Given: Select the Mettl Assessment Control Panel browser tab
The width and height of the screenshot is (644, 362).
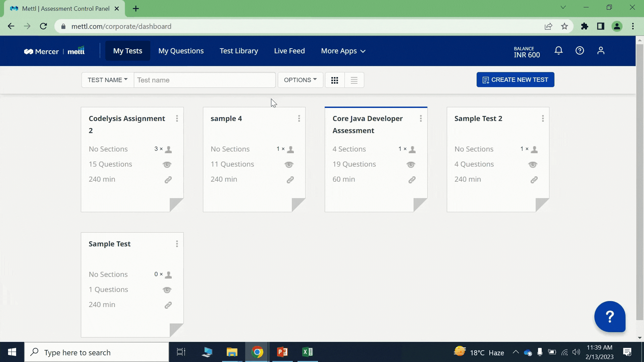Looking at the screenshot, I should (64, 9).
